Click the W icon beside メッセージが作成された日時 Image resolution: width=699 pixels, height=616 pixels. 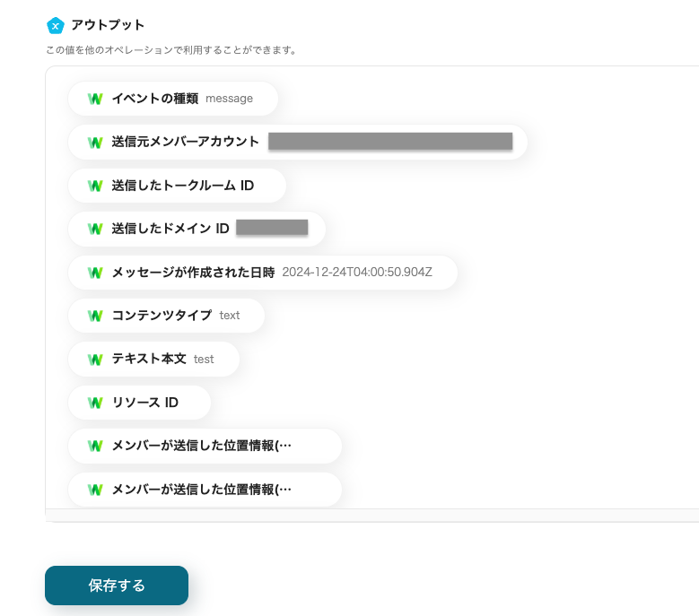tap(95, 273)
